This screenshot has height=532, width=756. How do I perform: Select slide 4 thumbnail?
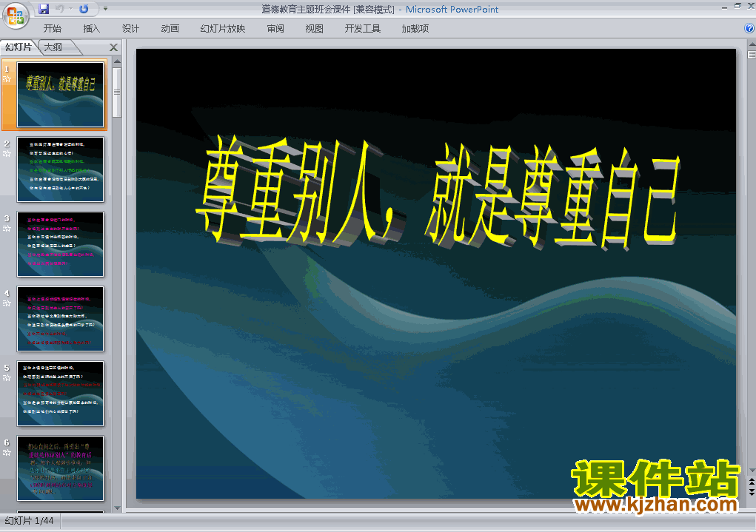[60, 318]
